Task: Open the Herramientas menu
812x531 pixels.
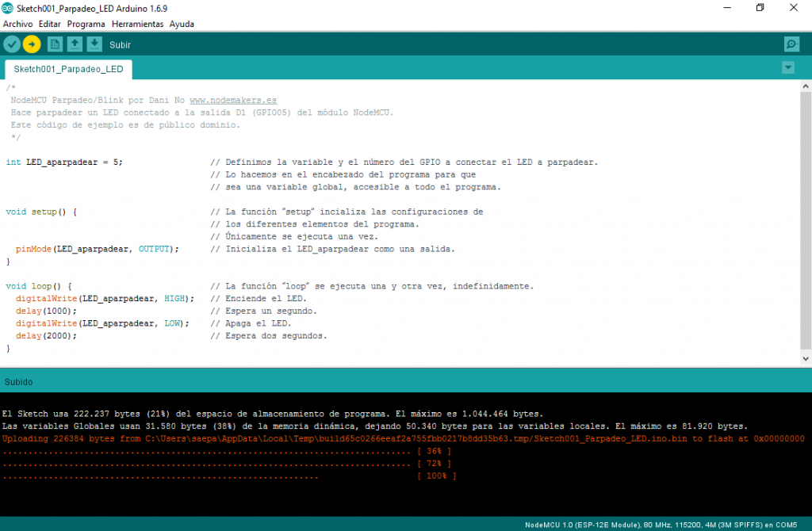Action: click(x=137, y=24)
